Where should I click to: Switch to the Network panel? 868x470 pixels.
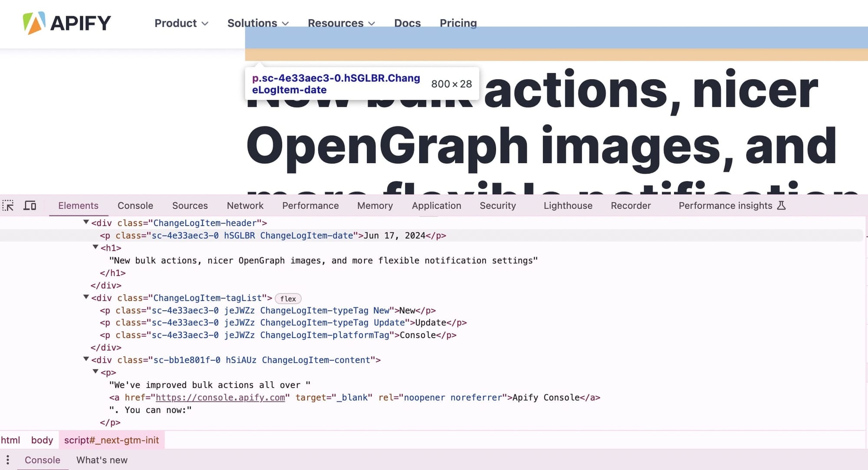click(245, 205)
